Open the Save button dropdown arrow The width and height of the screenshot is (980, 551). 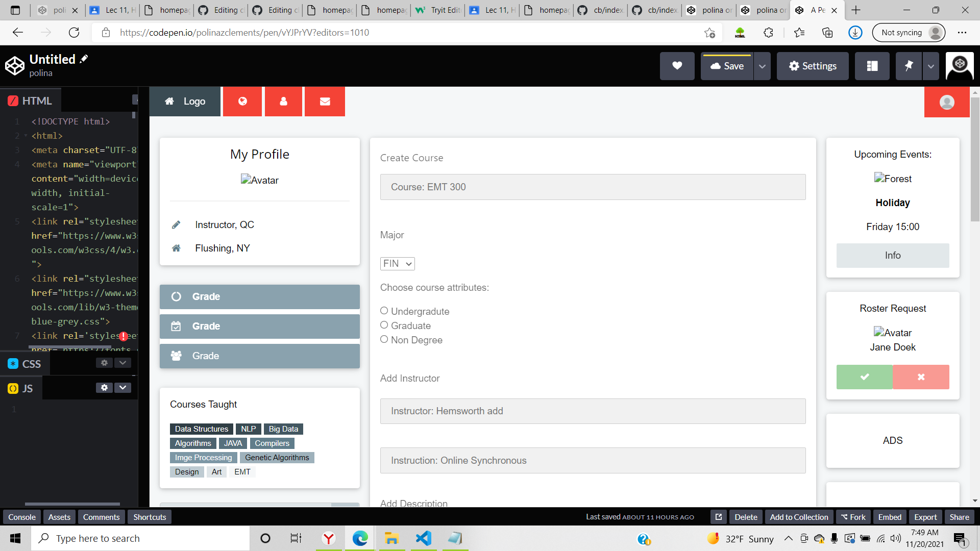coord(762,66)
